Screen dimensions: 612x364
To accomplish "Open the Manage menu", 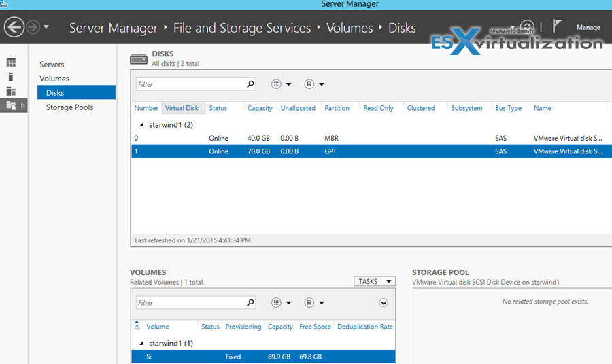I will [588, 27].
